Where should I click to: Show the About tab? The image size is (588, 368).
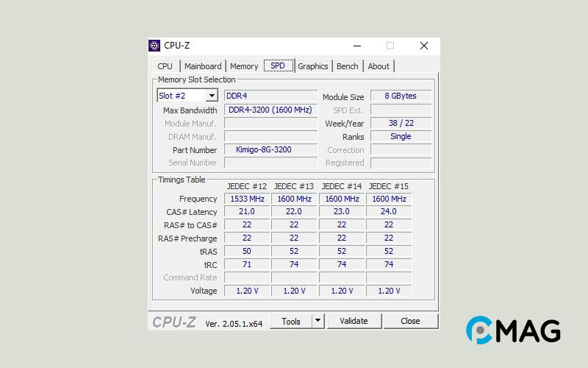point(379,66)
